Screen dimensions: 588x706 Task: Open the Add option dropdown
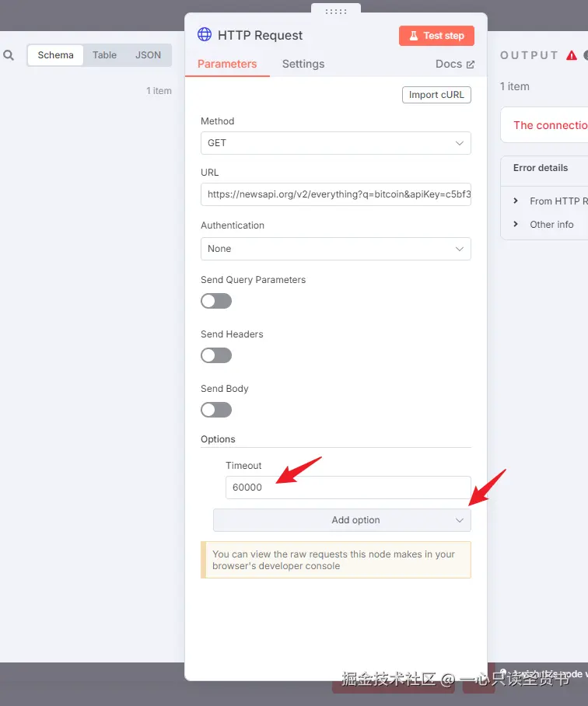coord(341,520)
